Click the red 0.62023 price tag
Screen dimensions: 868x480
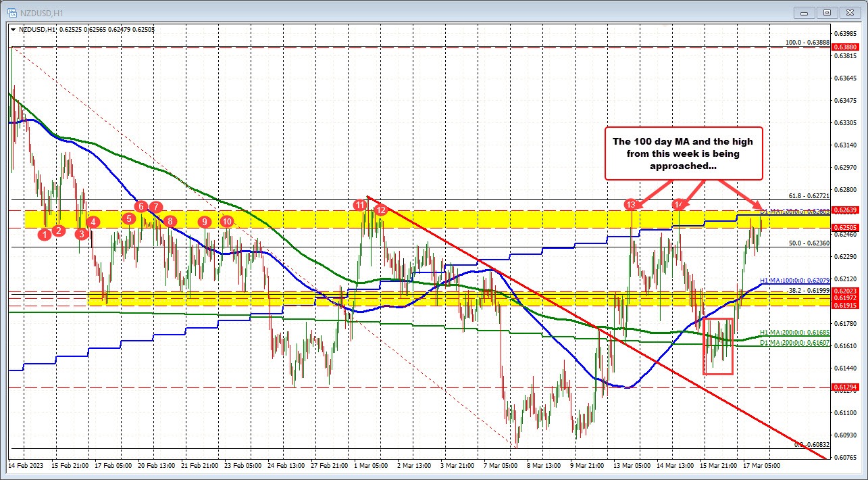tap(845, 291)
